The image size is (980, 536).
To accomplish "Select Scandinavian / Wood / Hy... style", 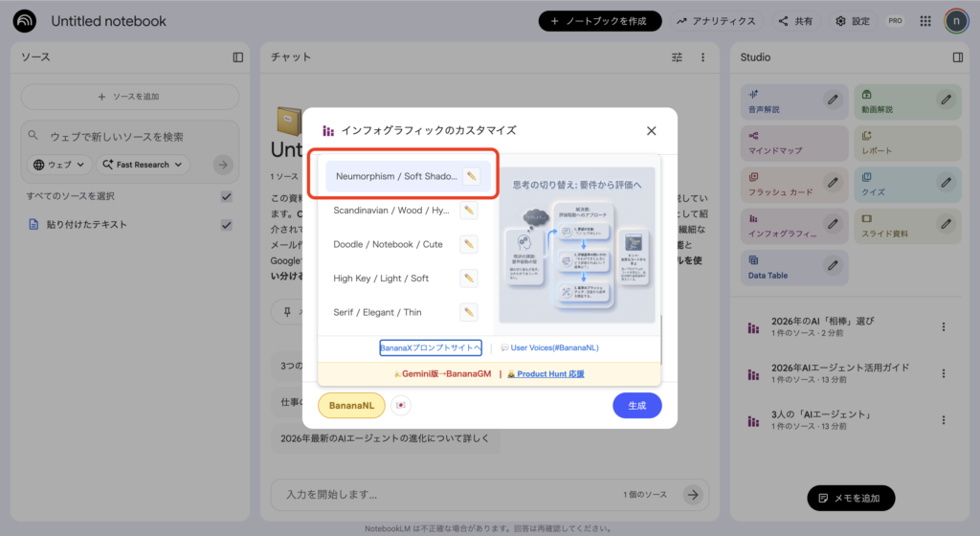I will click(390, 211).
